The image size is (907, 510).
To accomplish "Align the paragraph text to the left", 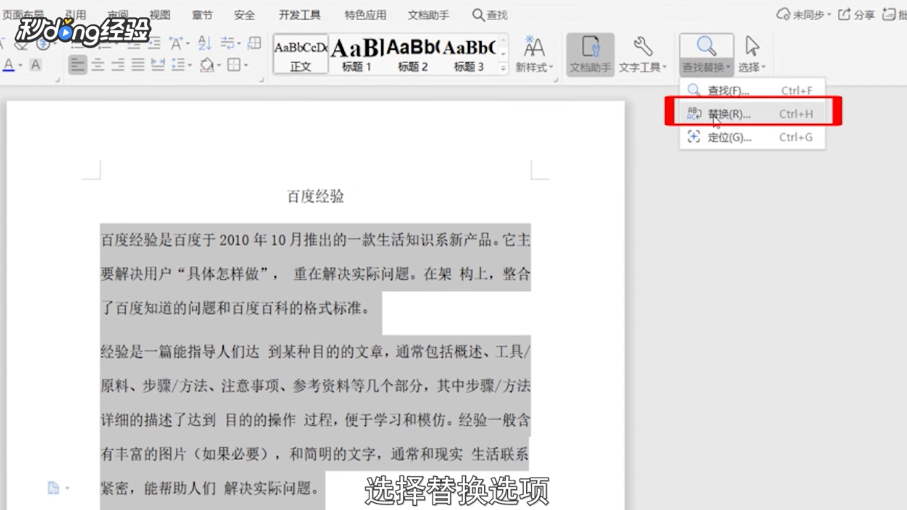I will [x=77, y=65].
